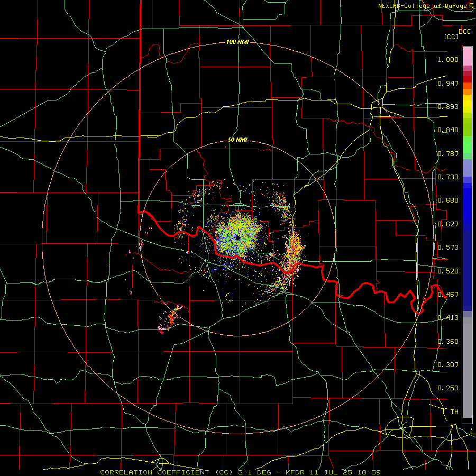Click the TH threshold label on legend

(x=454, y=412)
